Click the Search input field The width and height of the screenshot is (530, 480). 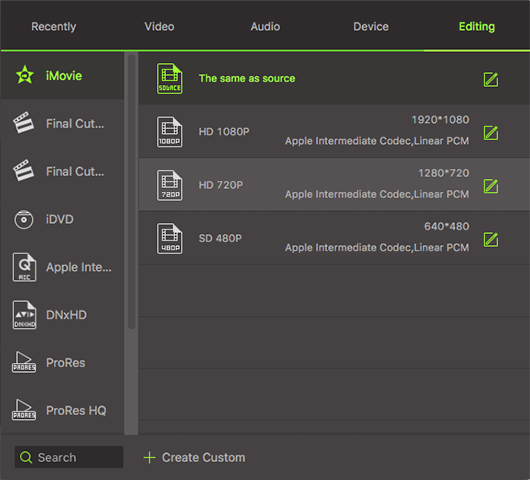click(x=69, y=457)
